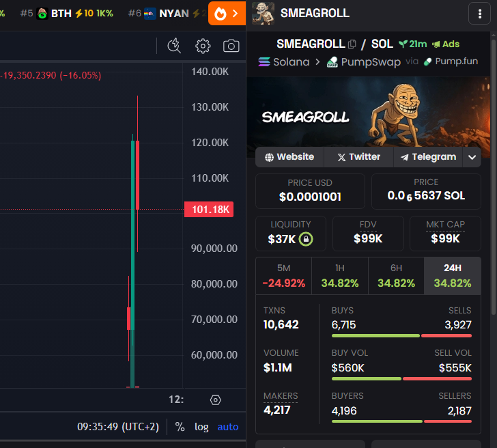
Task: Open chart settings gear
Action: [x=203, y=46]
